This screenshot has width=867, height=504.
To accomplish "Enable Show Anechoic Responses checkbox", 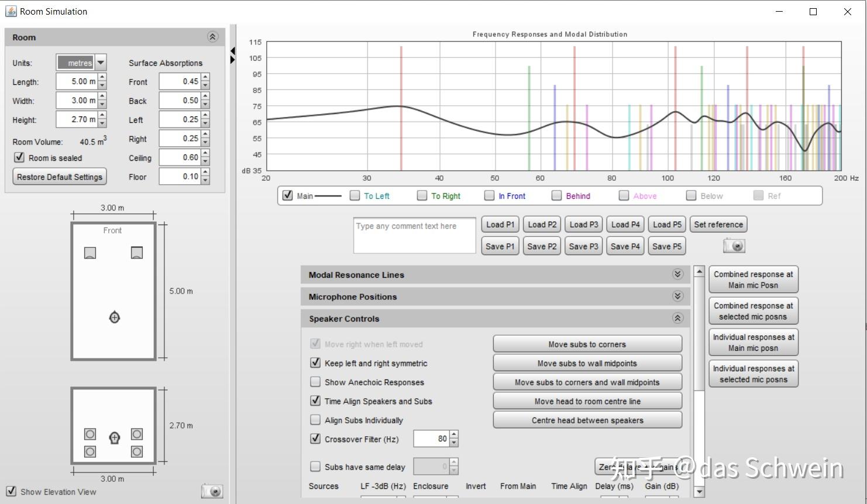I will [315, 382].
